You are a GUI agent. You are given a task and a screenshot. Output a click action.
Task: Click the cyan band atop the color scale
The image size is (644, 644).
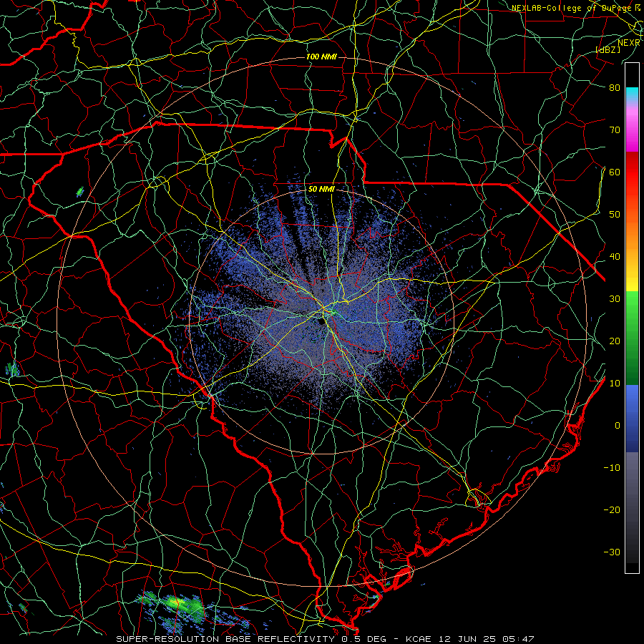point(632,94)
